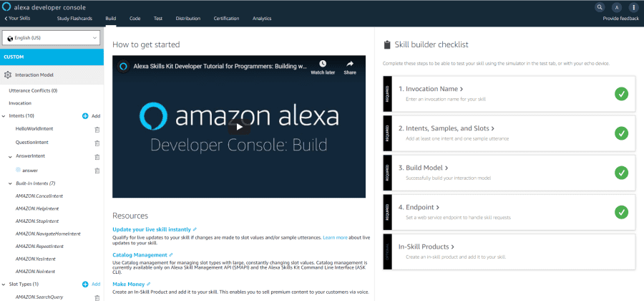Click the plus icon to add intent
Viewport: 644px width, 301px height.
[x=85, y=116]
